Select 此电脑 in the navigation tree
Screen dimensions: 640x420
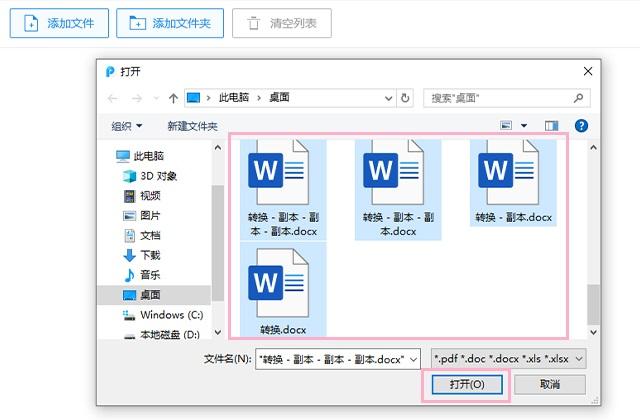pyautogui.click(x=140, y=156)
